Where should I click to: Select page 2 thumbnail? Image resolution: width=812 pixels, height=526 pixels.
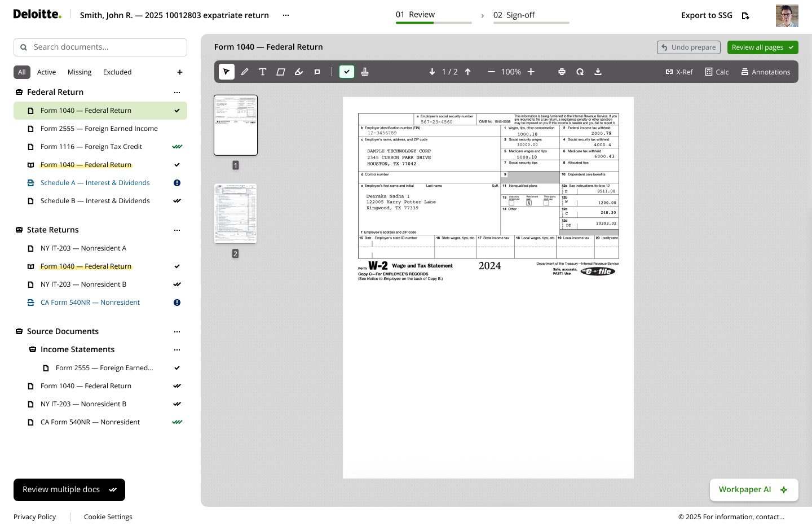(236, 213)
